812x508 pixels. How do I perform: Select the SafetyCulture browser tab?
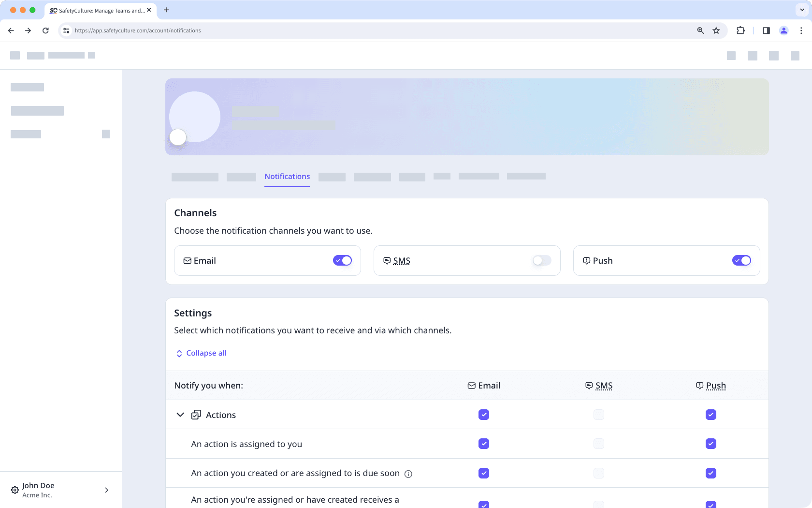click(97, 10)
